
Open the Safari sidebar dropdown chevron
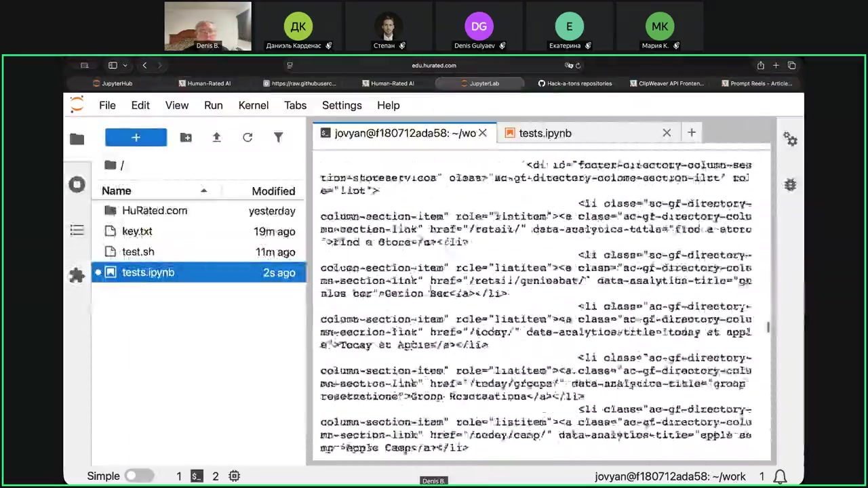click(x=125, y=66)
